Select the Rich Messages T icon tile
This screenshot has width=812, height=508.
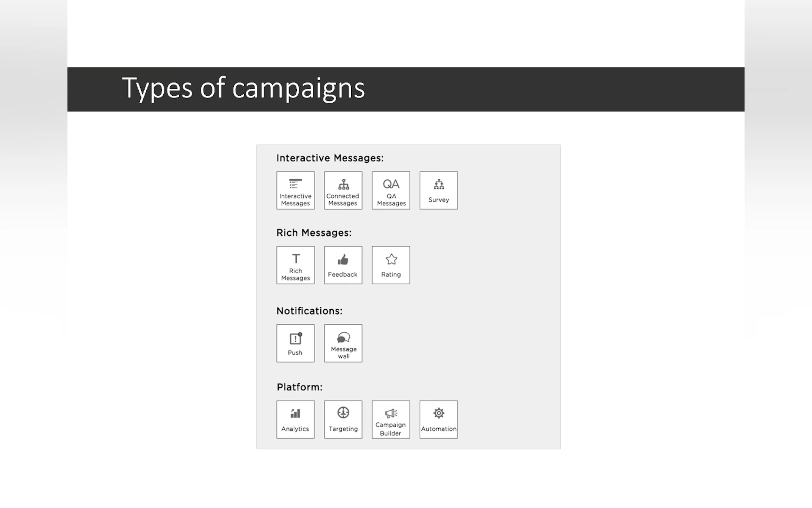pyautogui.click(x=295, y=265)
